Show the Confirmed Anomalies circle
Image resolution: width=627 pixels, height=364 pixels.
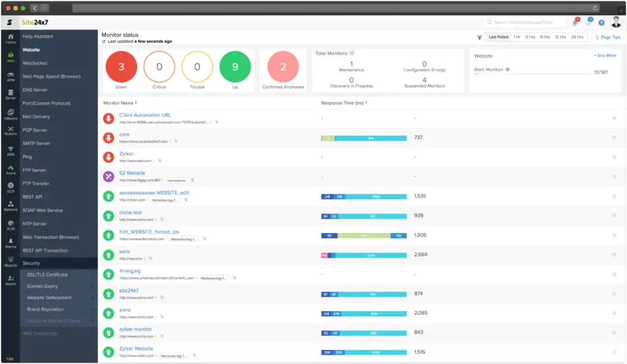[x=283, y=67]
